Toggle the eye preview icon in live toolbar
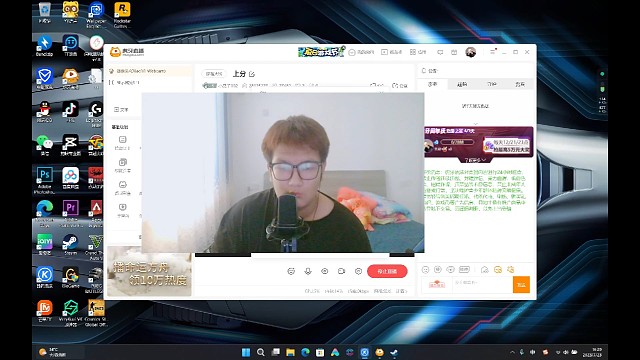 (324, 271)
